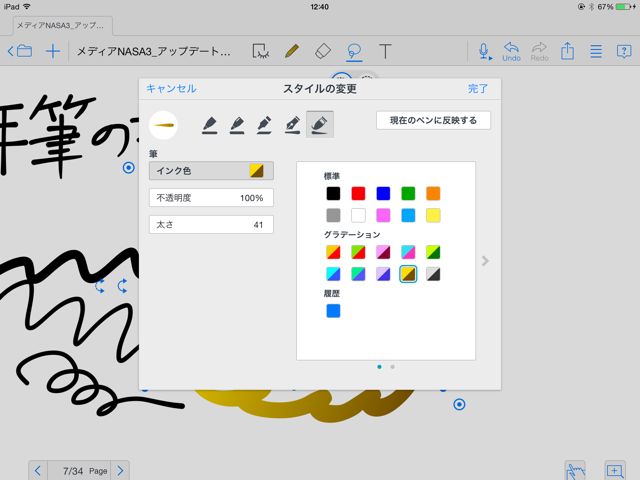This screenshot has height=480, width=640.
Task: Select the lasso tool
Action: pyautogui.click(x=354, y=52)
